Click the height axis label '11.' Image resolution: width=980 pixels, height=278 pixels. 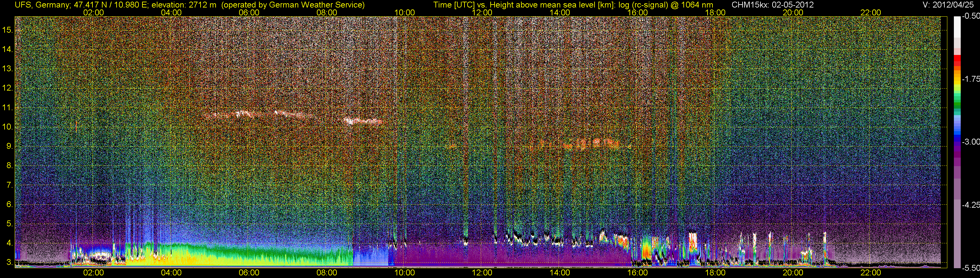click(8, 107)
